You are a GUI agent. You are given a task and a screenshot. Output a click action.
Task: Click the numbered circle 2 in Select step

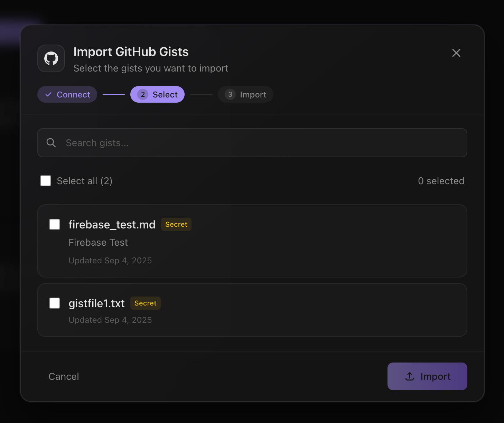[x=142, y=94]
